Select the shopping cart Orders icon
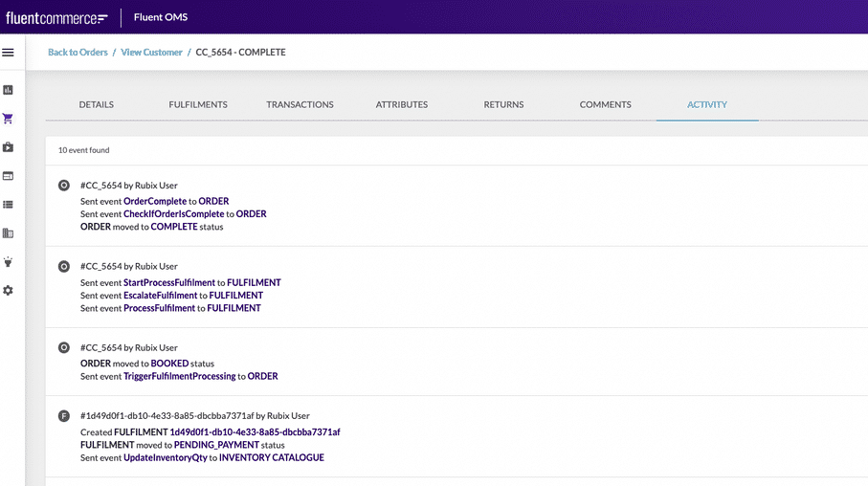The image size is (868, 486). (x=9, y=119)
